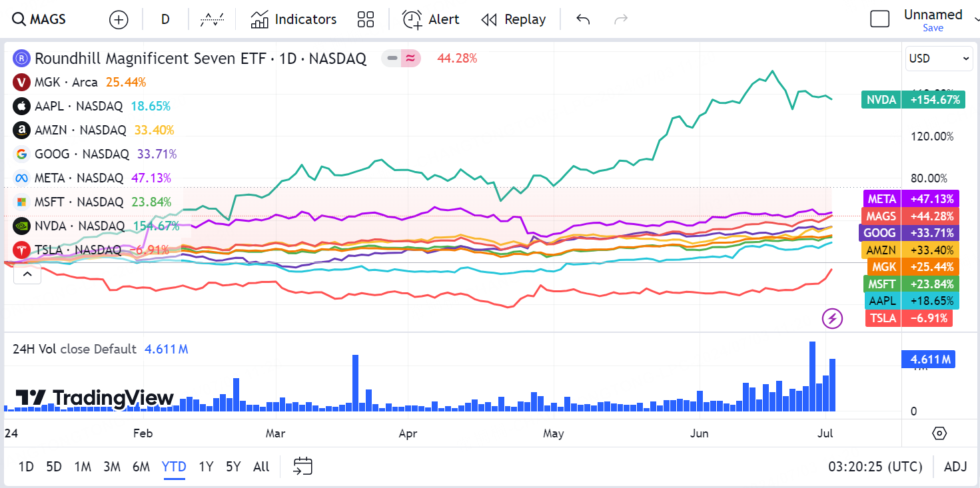Click the TSLA −6.91% price label
This screenshot has width=980, height=488.
[909, 318]
